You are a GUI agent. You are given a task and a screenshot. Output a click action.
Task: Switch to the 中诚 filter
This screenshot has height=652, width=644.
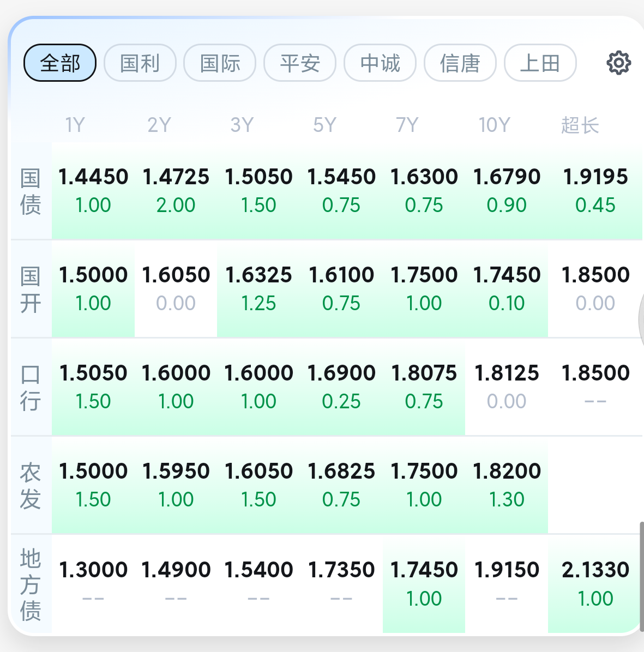pyautogui.click(x=380, y=63)
